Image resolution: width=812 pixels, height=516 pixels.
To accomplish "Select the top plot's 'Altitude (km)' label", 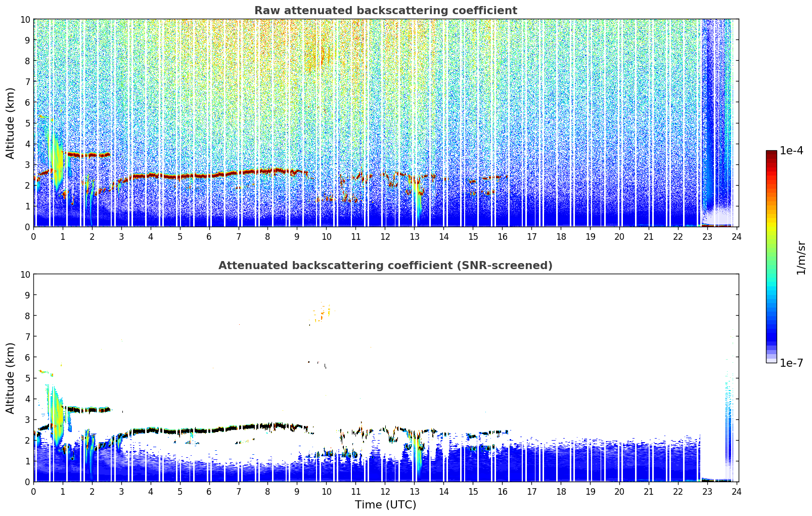I will click(11, 123).
